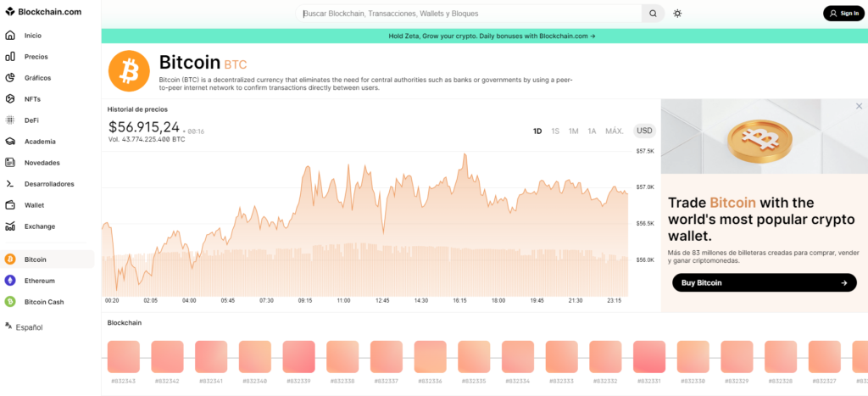Open the Exchange menu label
This screenshot has height=396, width=868.
click(40, 226)
